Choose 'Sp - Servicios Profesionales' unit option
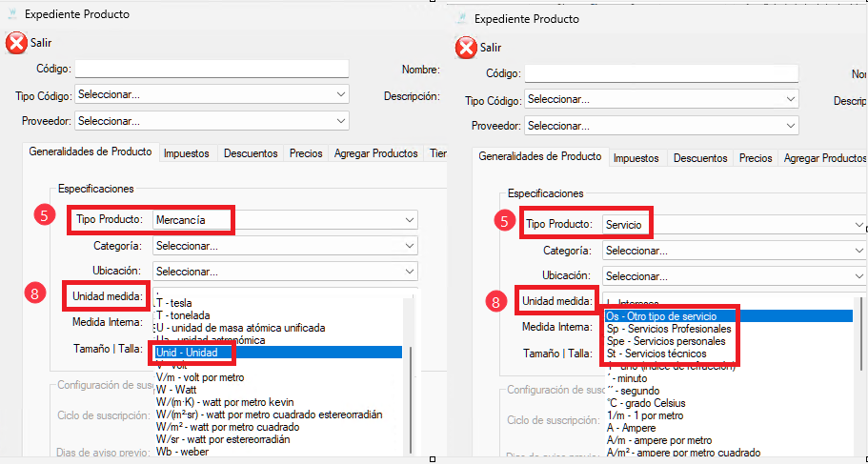Image resolution: width=868 pixels, height=465 pixels. 667,329
